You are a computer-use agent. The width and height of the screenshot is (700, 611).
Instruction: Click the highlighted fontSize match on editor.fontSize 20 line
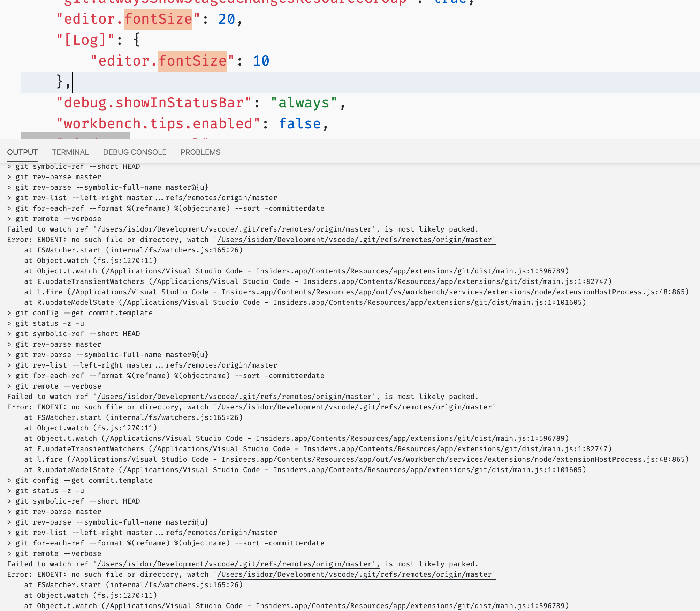pyautogui.click(x=158, y=19)
